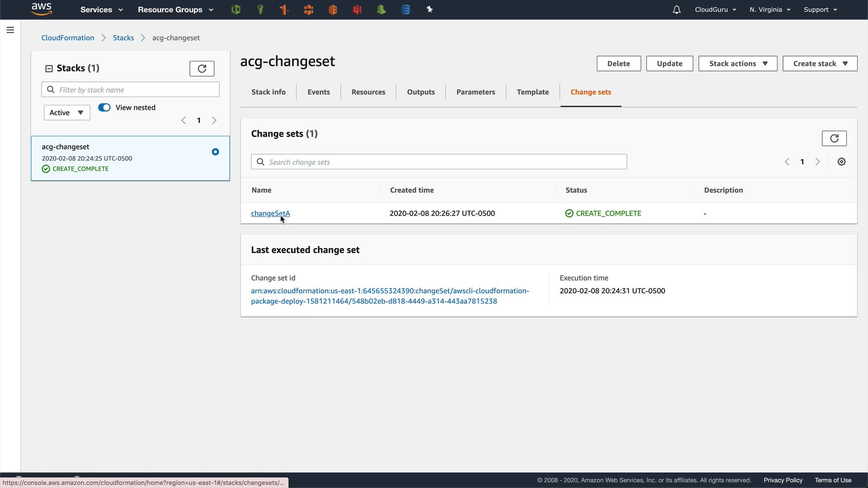The image size is (868, 488).
Task: Open the Active filter dropdown
Action: tap(67, 113)
